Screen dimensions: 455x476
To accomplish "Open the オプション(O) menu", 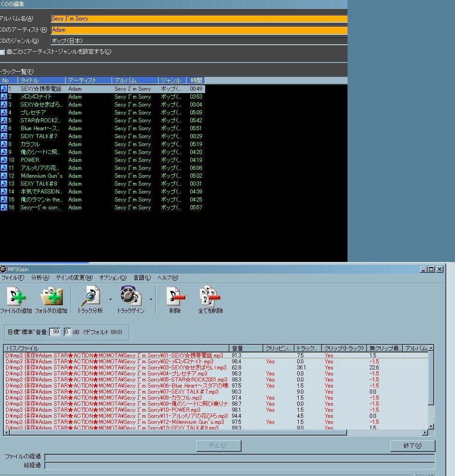I will pyautogui.click(x=113, y=277).
